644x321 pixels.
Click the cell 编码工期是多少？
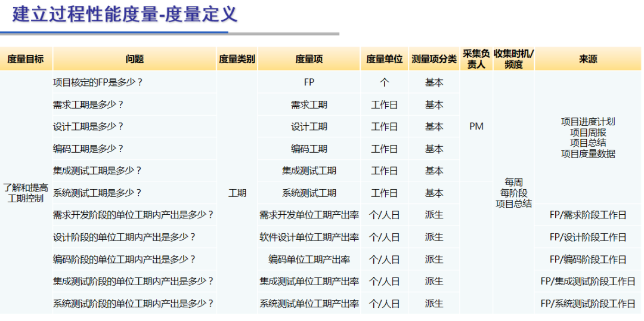(135, 149)
